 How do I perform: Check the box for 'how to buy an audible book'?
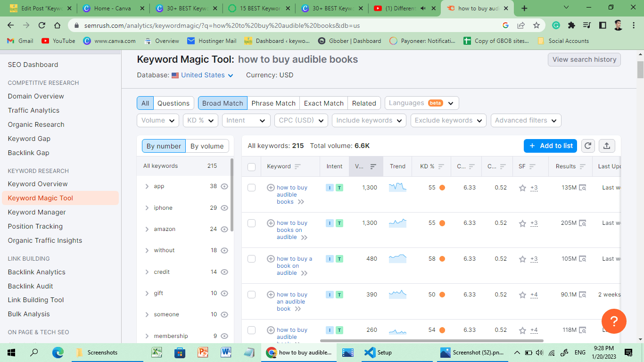(251, 295)
